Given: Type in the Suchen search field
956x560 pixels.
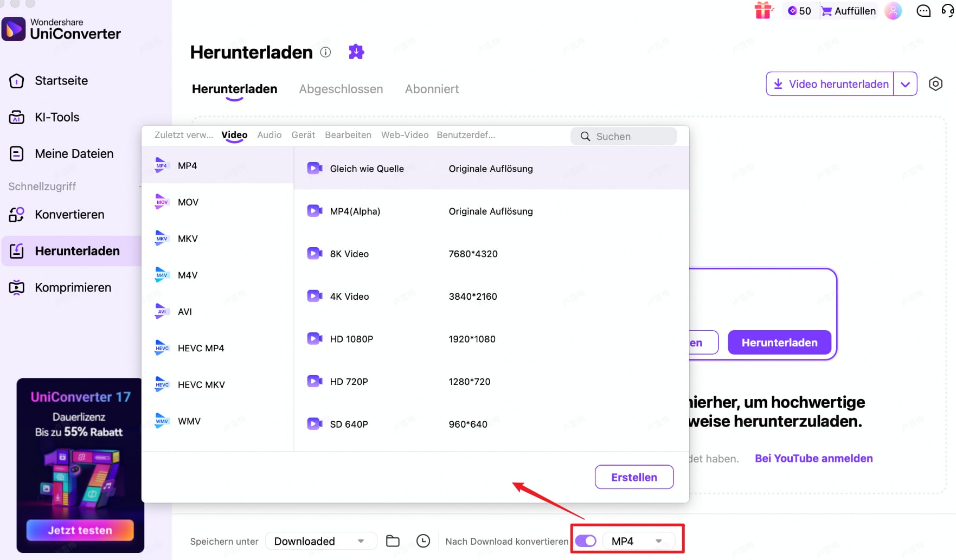Looking at the screenshot, I should 624,136.
